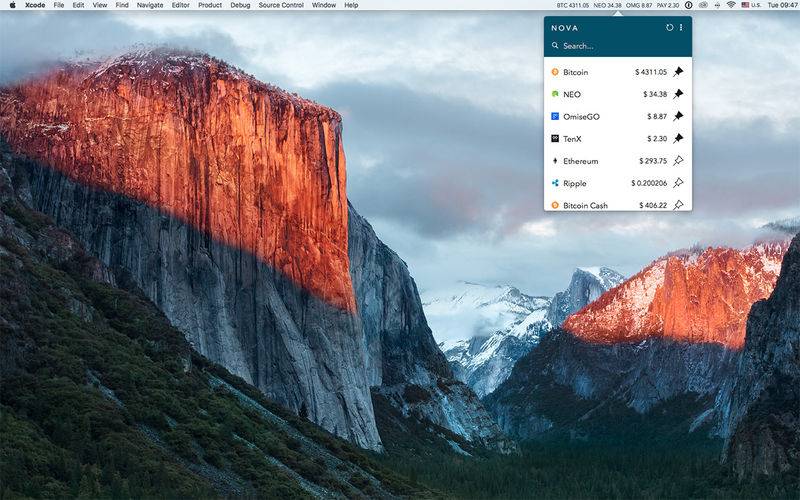Open the View menu
800x500 pixels.
click(x=99, y=5)
